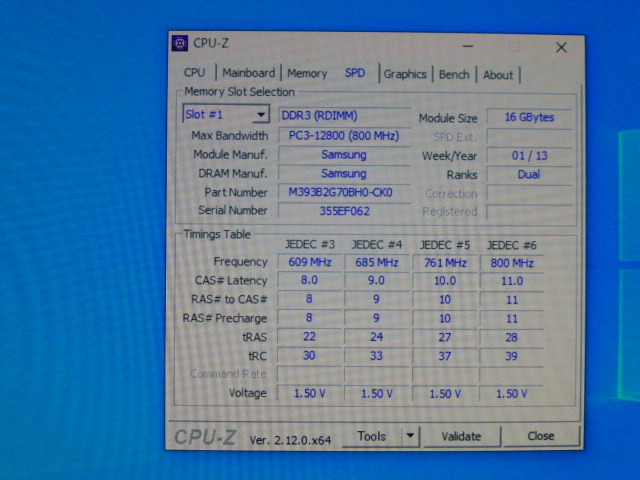Open the Bench tab
The image size is (640, 480).
point(454,75)
